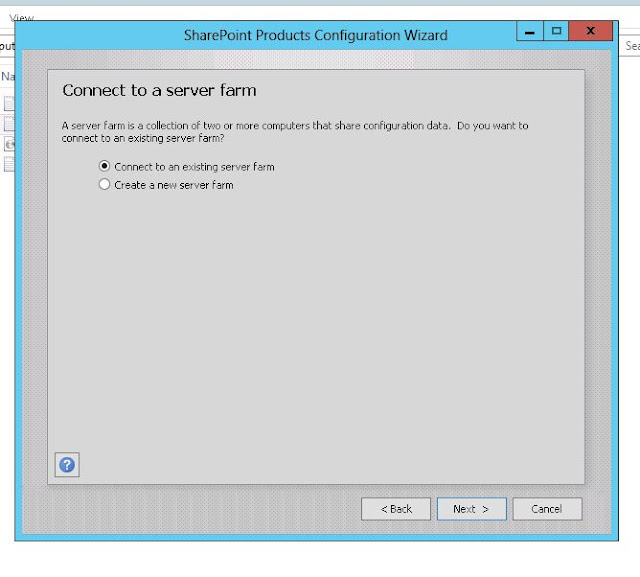Maximize the Configuration Wizard window

[556, 31]
